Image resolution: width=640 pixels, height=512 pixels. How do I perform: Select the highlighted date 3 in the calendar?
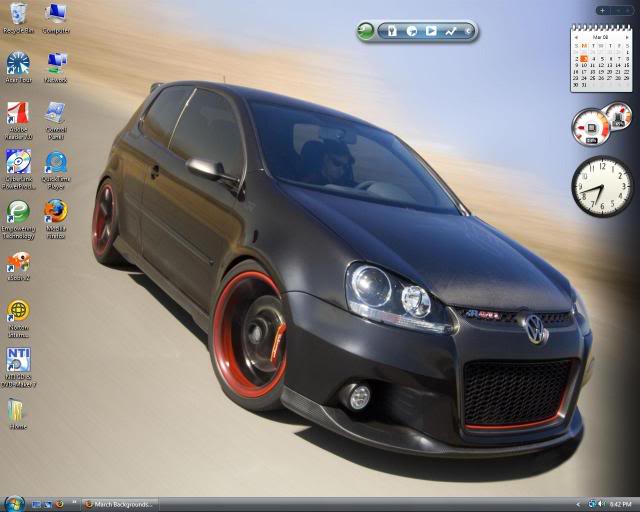pyautogui.click(x=584, y=59)
